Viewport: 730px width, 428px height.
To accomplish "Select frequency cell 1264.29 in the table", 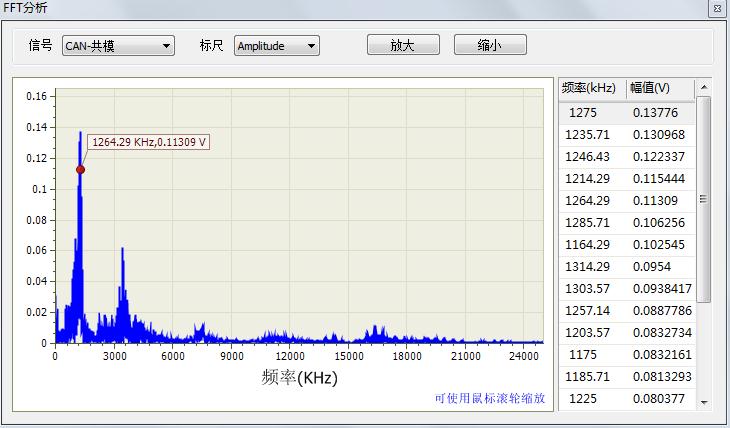I will tap(587, 201).
